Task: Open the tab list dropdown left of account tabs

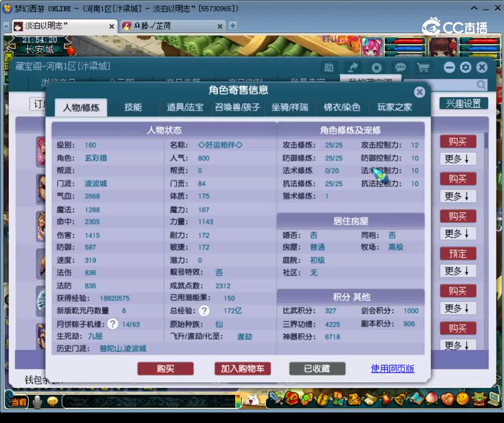Action: (6, 26)
